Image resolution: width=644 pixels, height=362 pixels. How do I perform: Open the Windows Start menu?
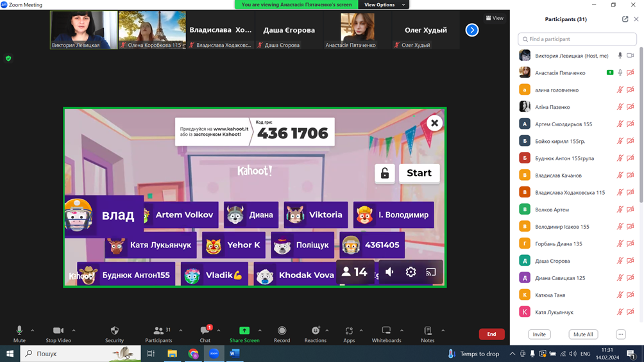tap(10, 354)
